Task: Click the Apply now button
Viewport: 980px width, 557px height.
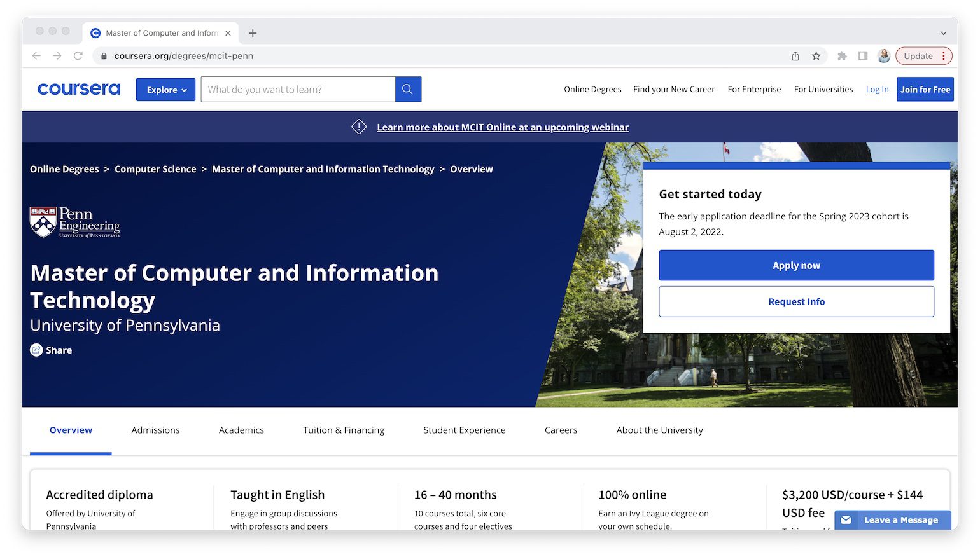Action: 796,265
